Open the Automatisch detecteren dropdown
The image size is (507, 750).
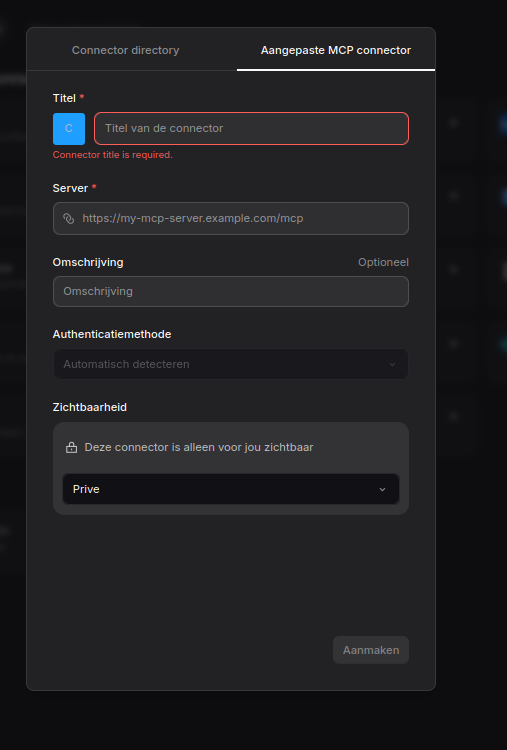point(231,364)
